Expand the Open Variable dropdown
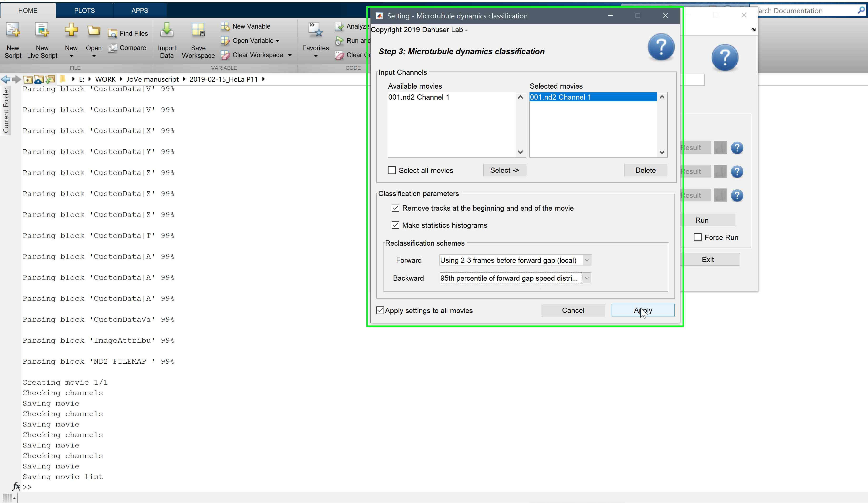Image resolution: width=868 pixels, height=503 pixels. (277, 41)
